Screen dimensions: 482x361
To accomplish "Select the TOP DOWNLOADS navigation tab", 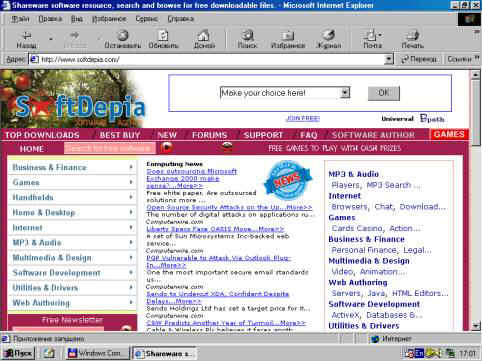I will coord(42,135).
